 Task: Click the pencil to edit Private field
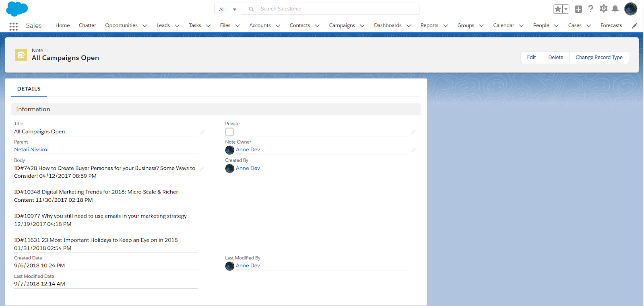pos(413,132)
